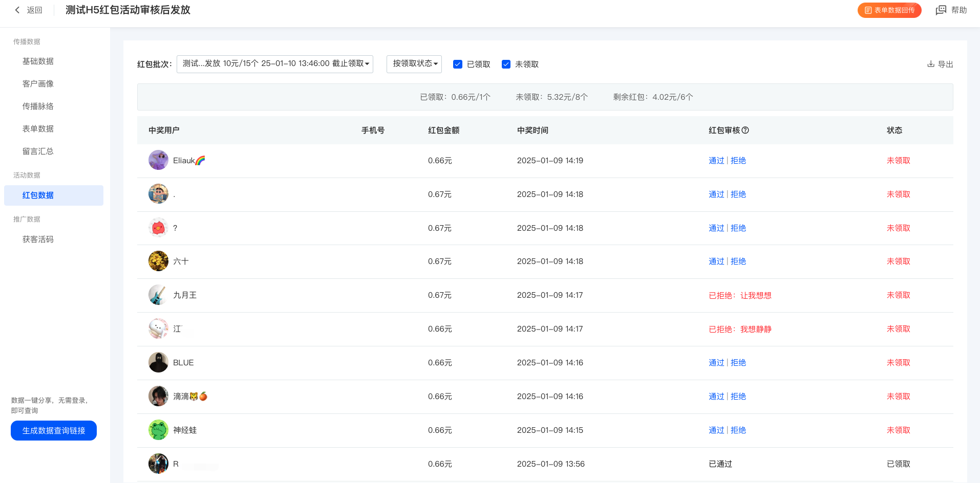
Task: Open Eliauk's avatar
Action: click(158, 160)
